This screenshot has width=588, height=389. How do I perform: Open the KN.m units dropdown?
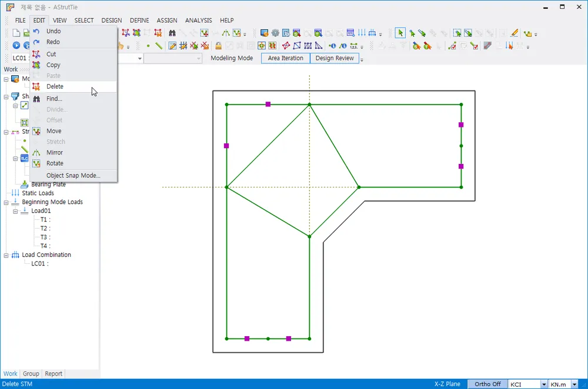tap(574, 384)
